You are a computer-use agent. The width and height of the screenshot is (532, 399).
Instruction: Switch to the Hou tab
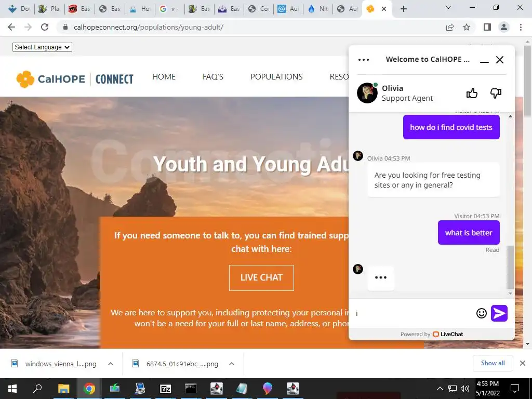pos(140,9)
